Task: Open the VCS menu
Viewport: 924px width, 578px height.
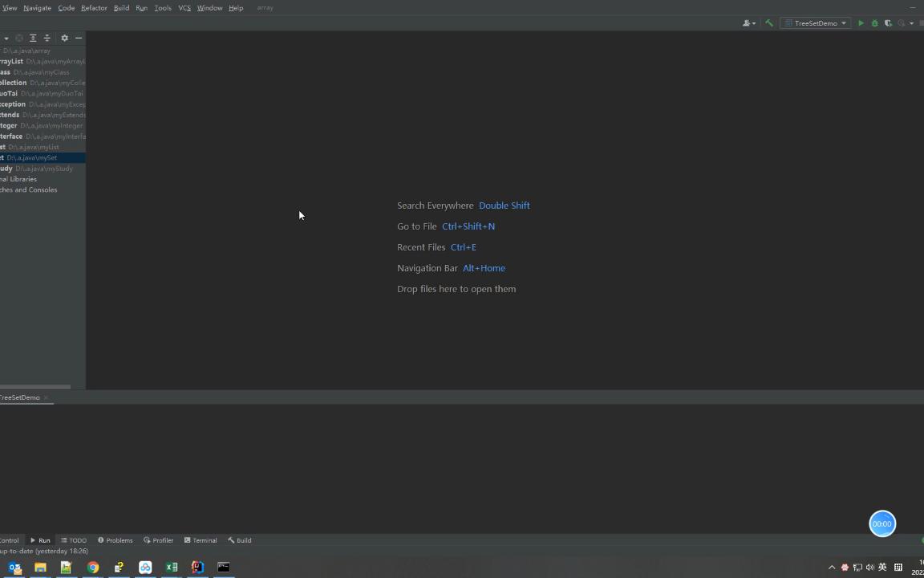Action: 184,7
